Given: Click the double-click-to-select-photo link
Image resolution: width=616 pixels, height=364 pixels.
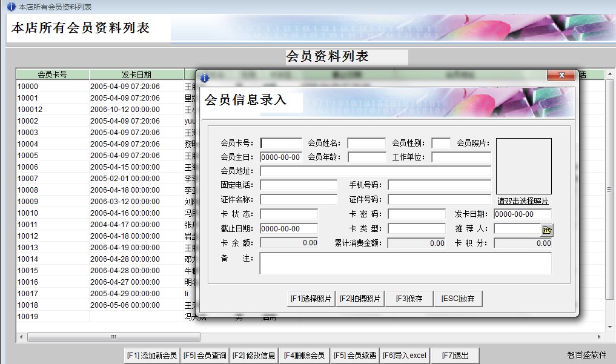Looking at the screenshot, I should pos(523,201).
